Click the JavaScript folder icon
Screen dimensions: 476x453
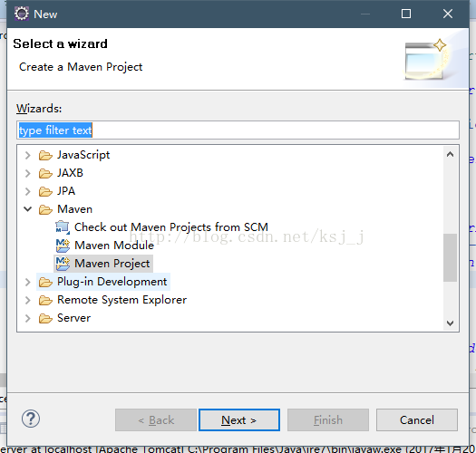(x=45, y=155)
